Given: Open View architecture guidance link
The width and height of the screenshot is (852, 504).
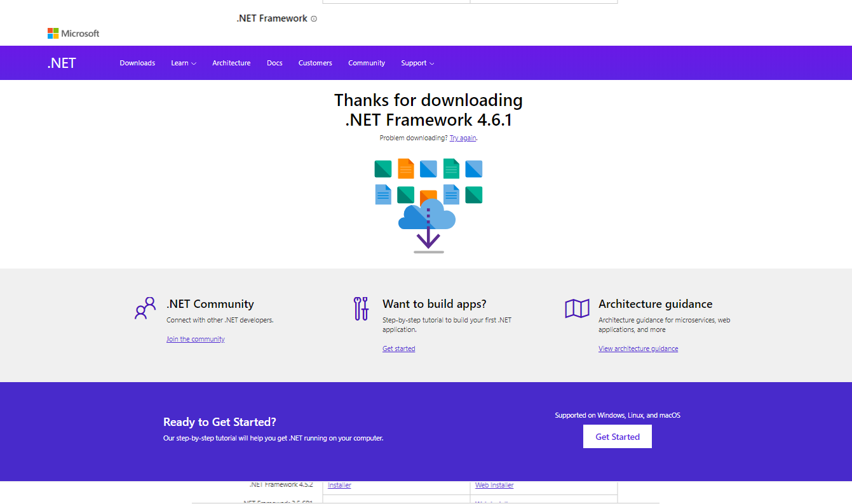Looking at the screenshot, I should tap(638, 348).
